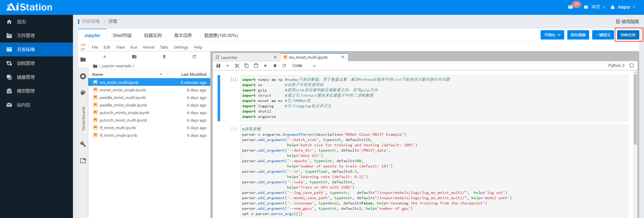Click the upload files icon in file browser
This screenshot has height=218, width=644.
pyautogui.click(x=164, y=57)
